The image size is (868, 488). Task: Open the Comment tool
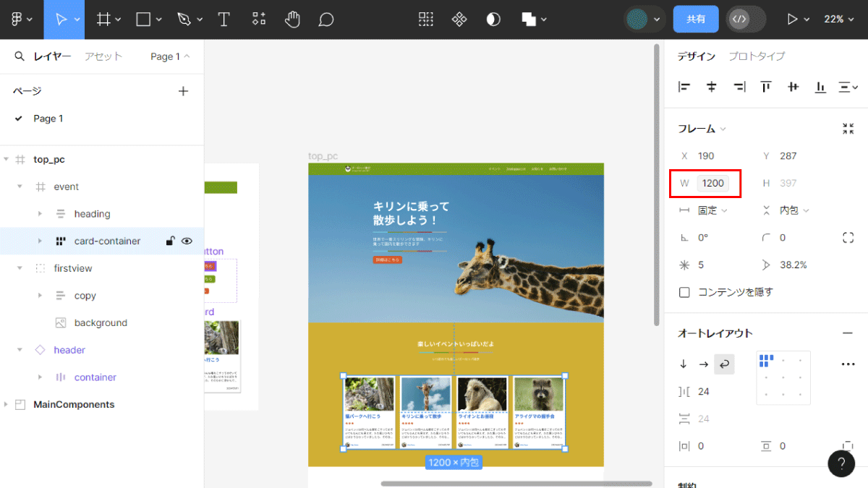pos(326,20)
